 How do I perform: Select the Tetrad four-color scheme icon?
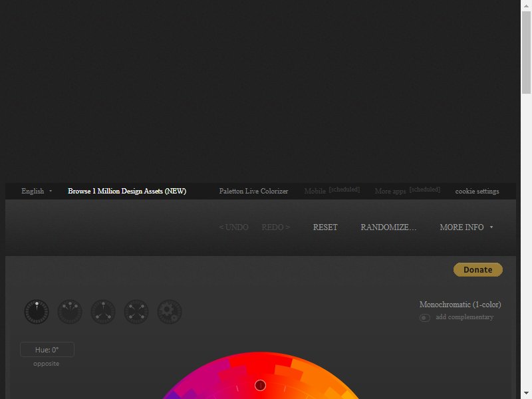pos(136,311)
